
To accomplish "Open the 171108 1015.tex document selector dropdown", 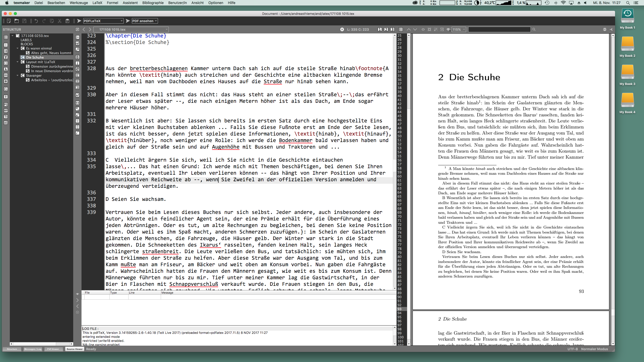I will coord(131,29).
